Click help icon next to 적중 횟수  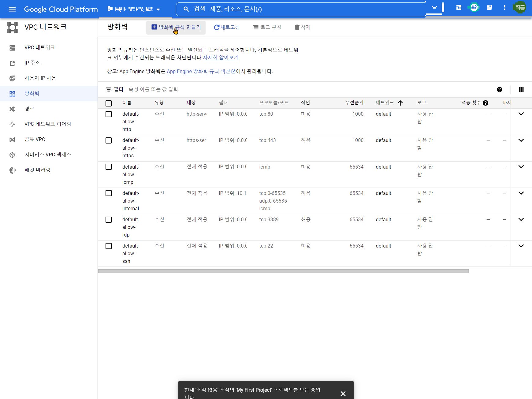(485, 103)
